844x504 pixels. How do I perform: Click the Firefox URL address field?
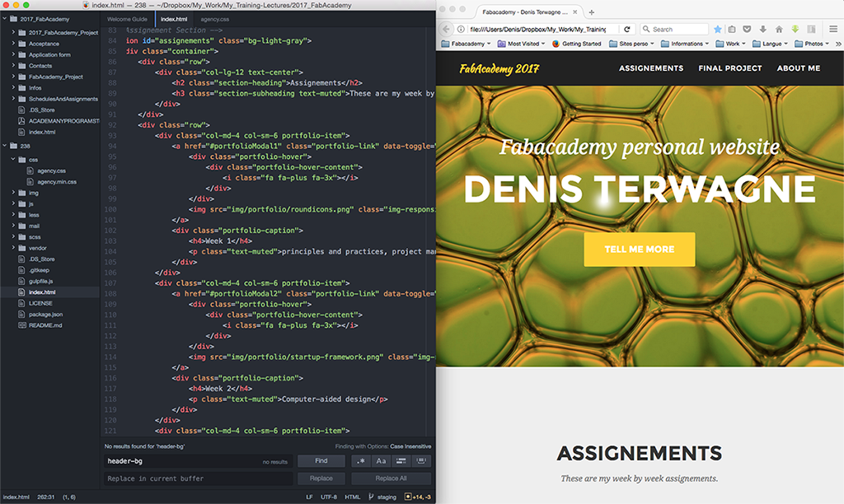coord(538,29)
